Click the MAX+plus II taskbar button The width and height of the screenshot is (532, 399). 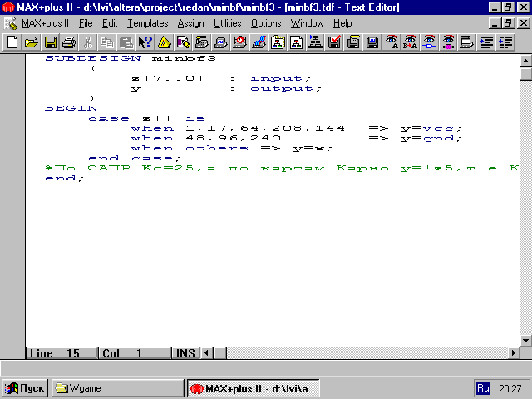point(254,388)
